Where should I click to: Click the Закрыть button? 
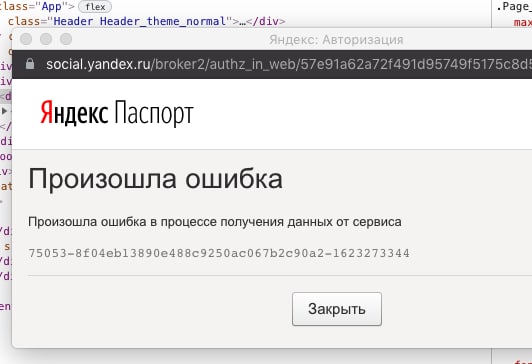(x=337, y=309)
